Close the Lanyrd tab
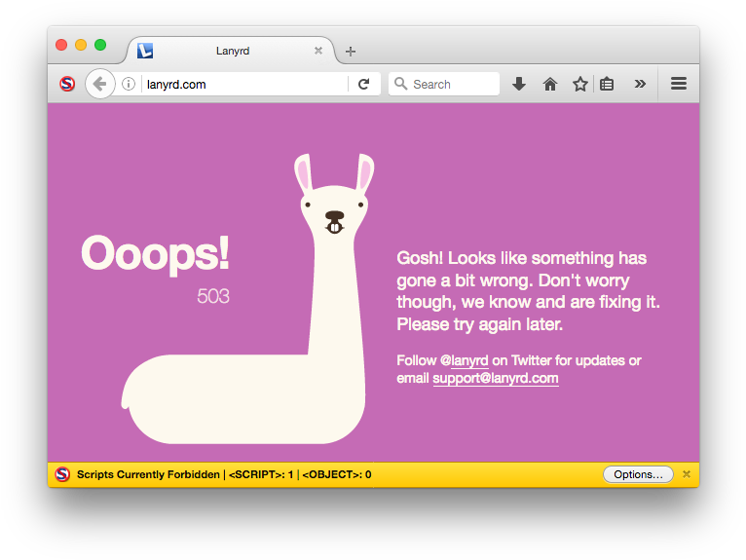 coord(318,51)
